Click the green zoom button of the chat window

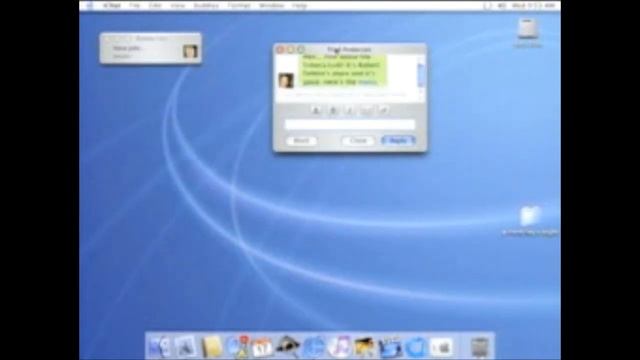[301, 49]
